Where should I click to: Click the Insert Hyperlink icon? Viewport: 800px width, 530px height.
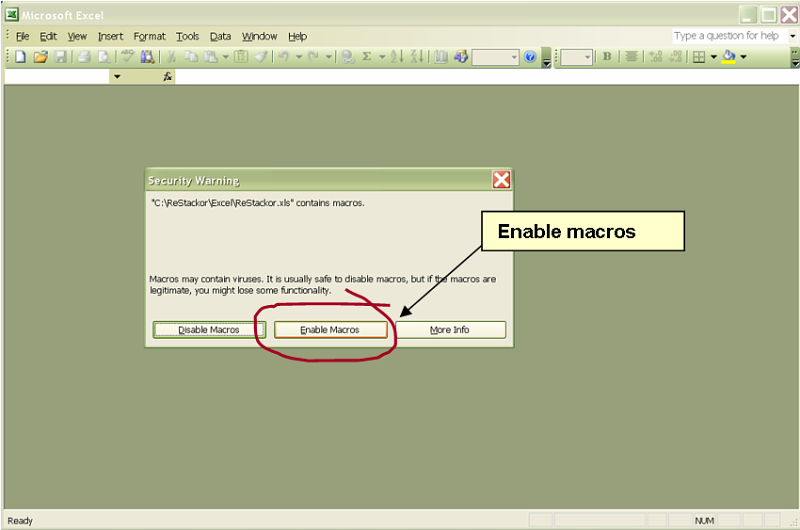(x=348, y=57)
